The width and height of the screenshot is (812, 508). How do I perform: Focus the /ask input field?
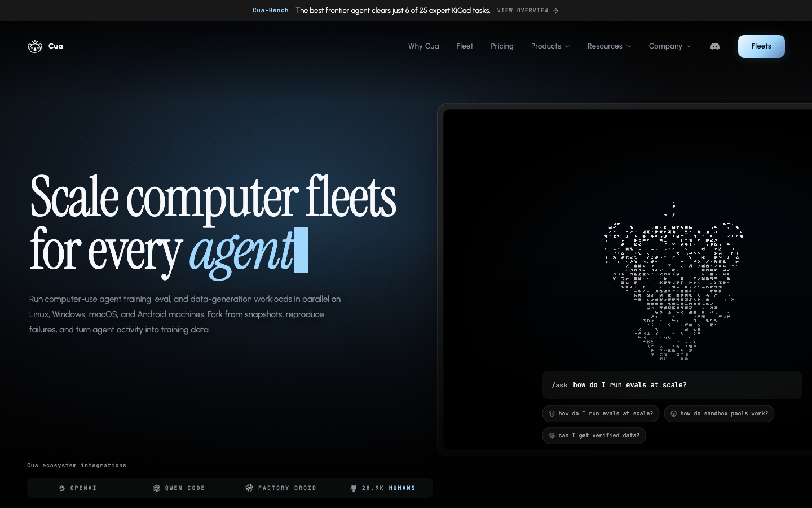tap(672, 385)
